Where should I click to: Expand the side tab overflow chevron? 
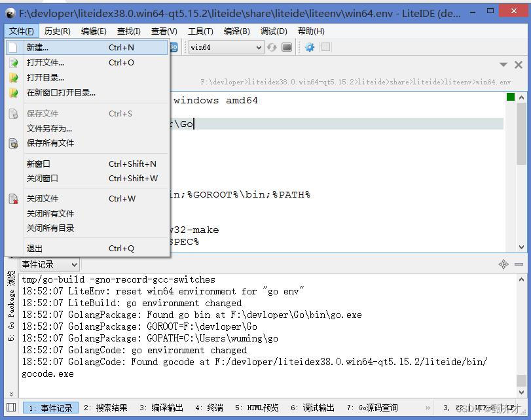click(11, 394)
